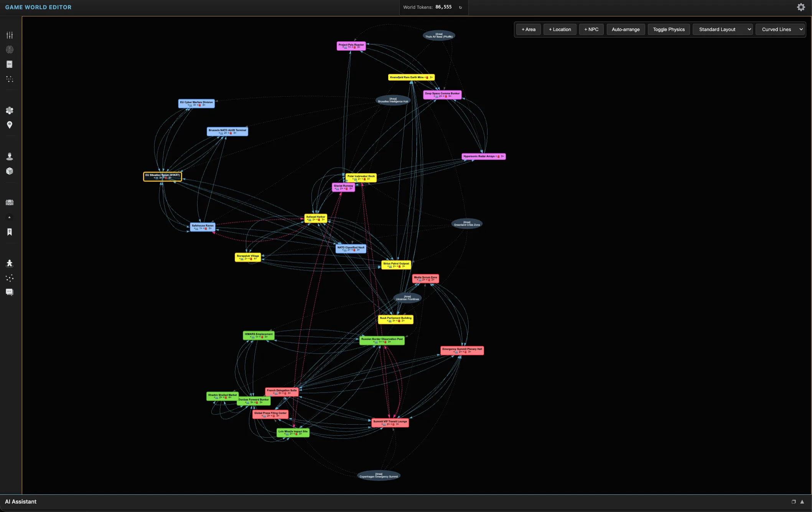Select the Copenhagen Emergency Summit area node
The image size is (812, 512).
pyautogui.click(x=379, y=476)
